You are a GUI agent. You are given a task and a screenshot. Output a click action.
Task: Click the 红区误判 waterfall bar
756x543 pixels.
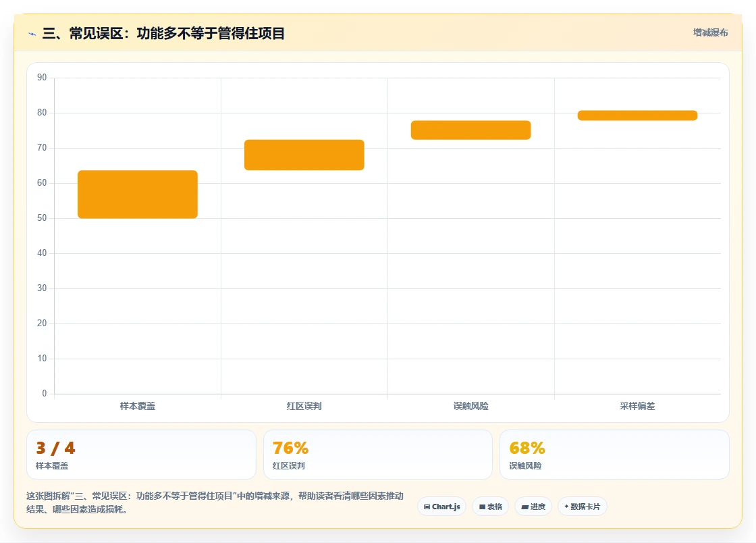(x=304, y=155)
